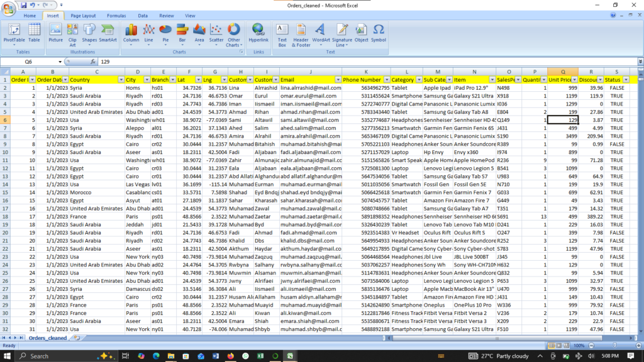
Task: Insert a Column chart
Action: (x=131, y=35)
